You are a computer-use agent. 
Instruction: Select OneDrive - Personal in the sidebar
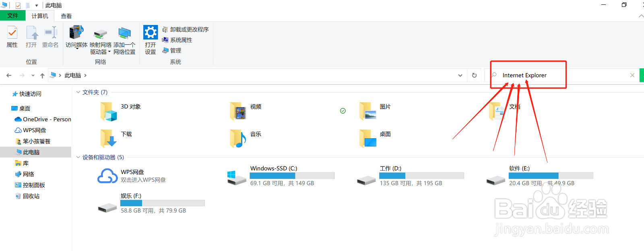pyautogui.click(x=43, y=119)
